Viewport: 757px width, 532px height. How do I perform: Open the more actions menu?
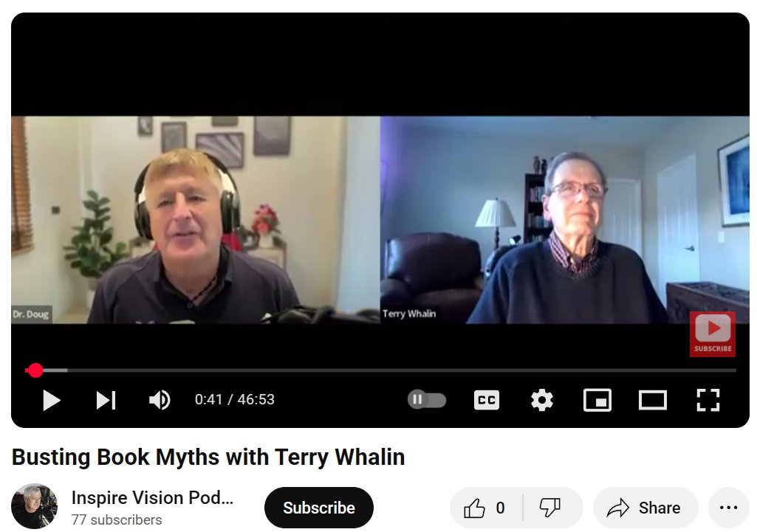coord(728,508)
